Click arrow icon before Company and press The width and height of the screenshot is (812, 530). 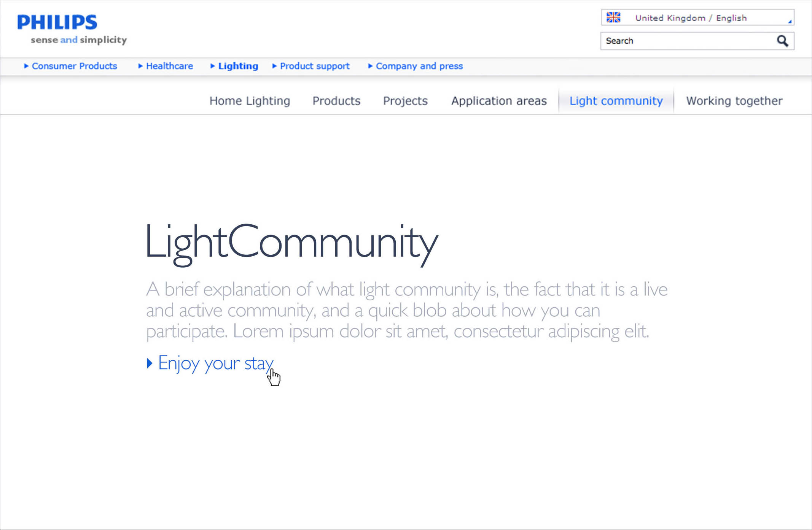(370, 66)
